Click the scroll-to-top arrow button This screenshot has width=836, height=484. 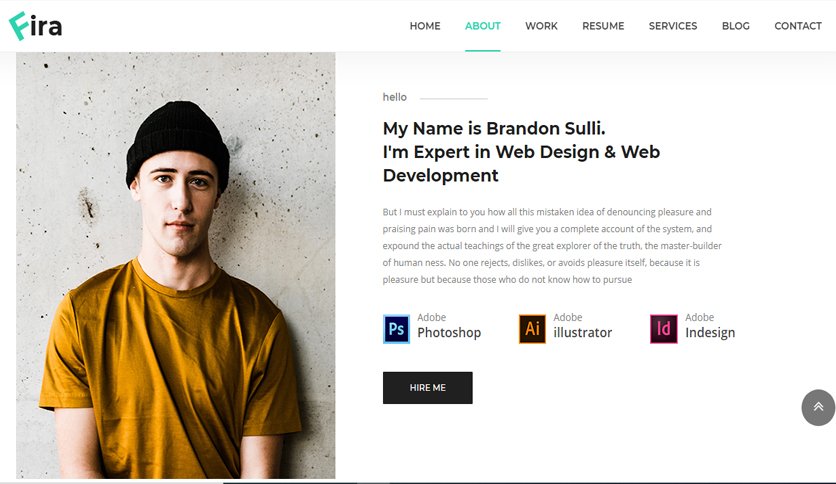(818, 407)
